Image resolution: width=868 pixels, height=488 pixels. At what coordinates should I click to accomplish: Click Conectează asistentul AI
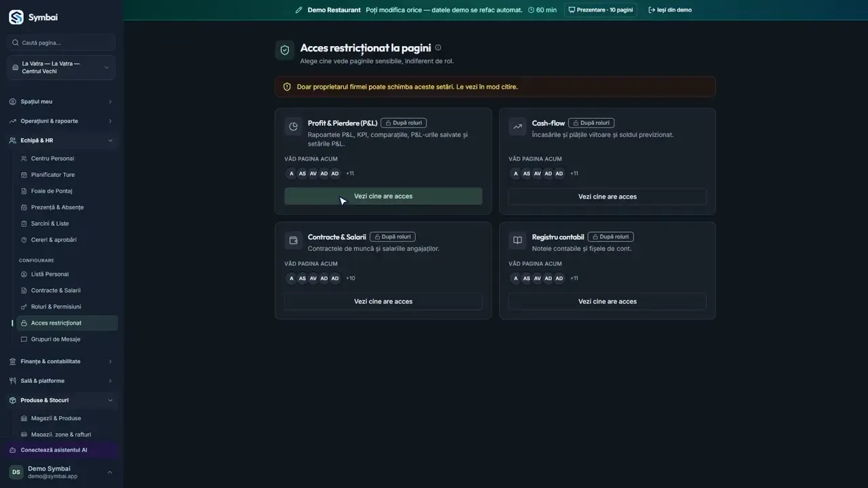(x=61, y=450)
